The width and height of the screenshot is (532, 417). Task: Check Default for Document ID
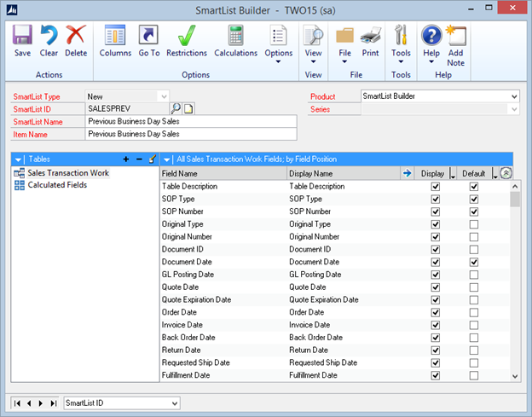pos(474,249)
